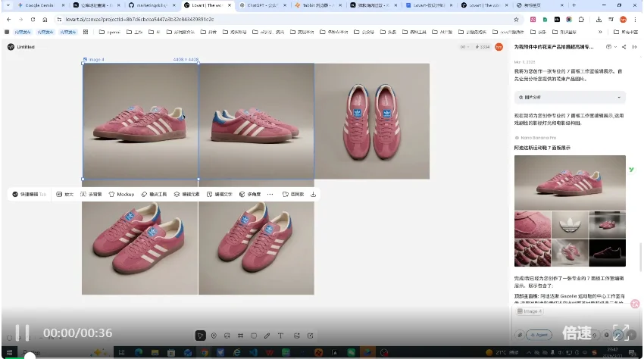Choose the pencil draw tool in bottom toolbar
Viewport: 644px width, 359px height.
[x=267, y=335]
